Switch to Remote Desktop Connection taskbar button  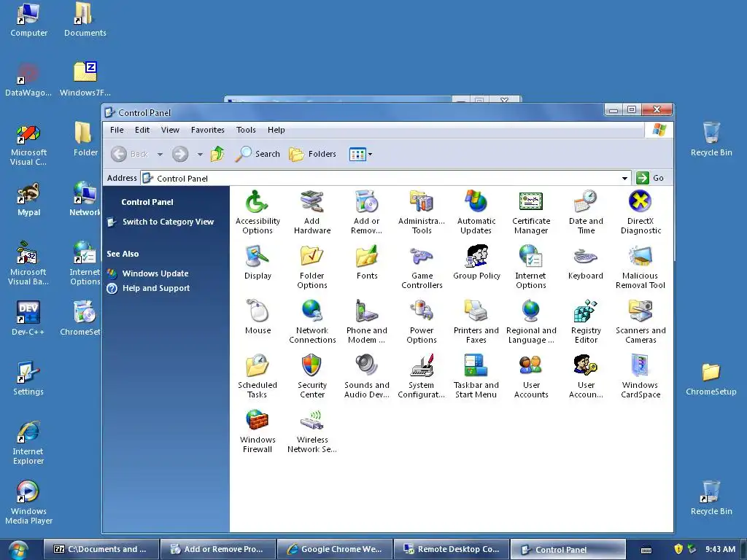coord(452,550)
